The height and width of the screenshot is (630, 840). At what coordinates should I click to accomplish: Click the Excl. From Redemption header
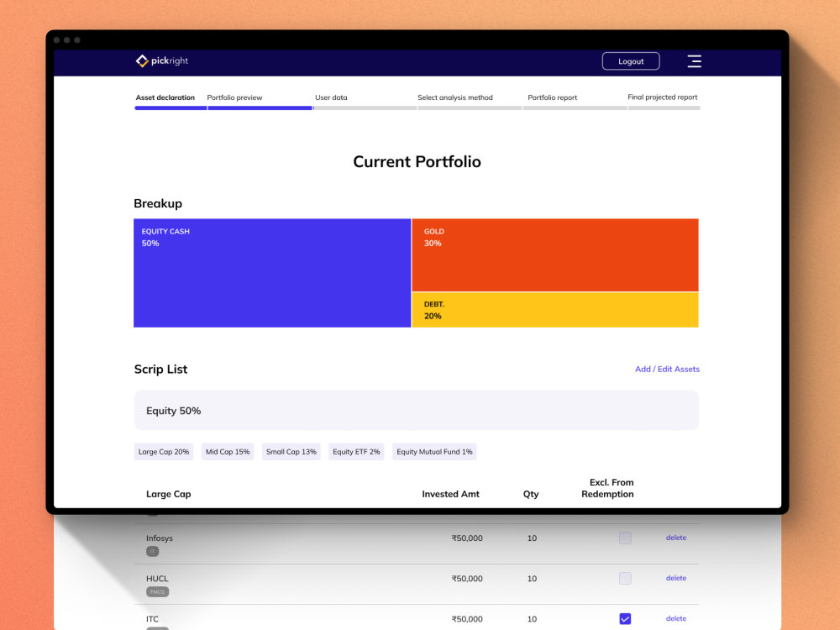tap(607, 488)
